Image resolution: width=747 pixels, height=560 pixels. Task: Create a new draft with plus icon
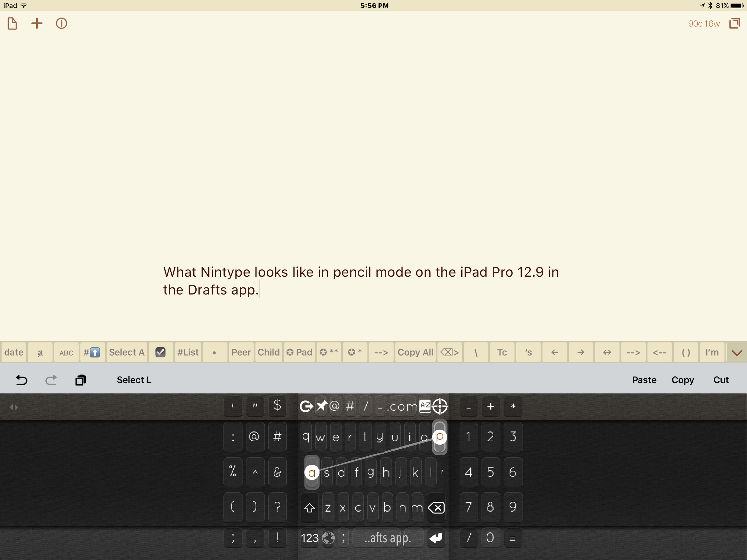click(x=37, y=23)
